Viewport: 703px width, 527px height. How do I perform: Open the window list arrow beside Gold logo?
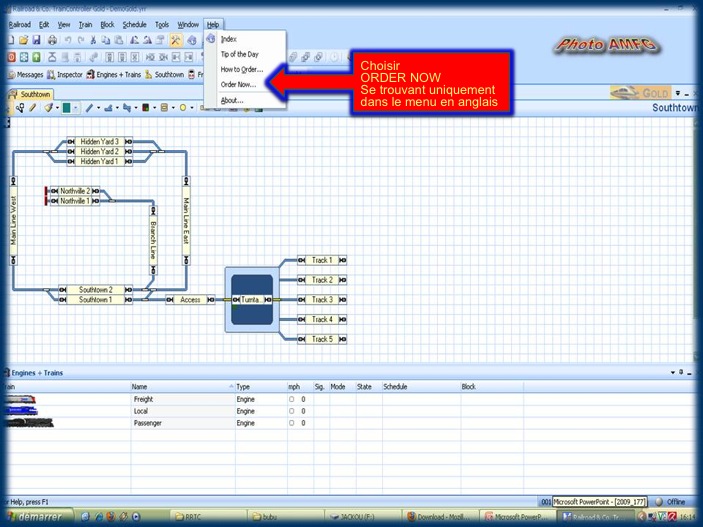677,93
